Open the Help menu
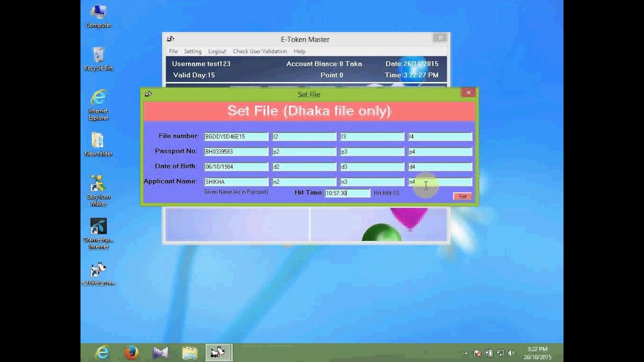The image size is (644, 362). click(x=299, y=51)
